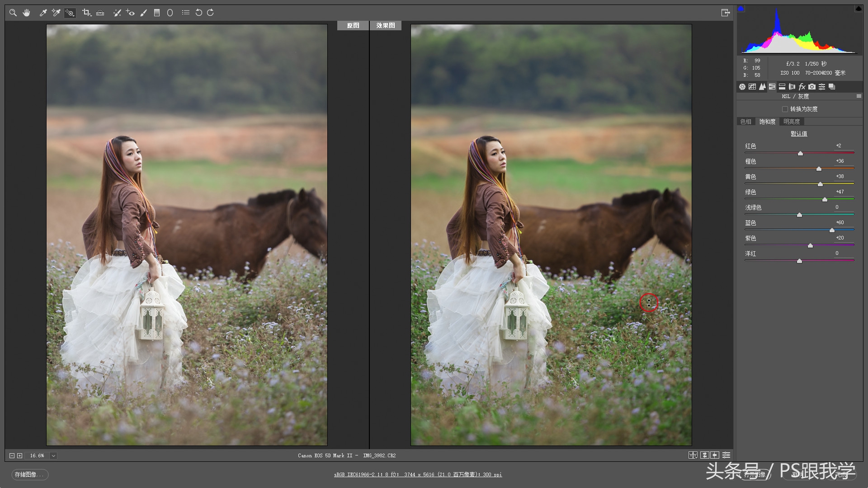The image size is (868, 488).
Task: Select the Zoom tool
Action: [x=13, y=13]
